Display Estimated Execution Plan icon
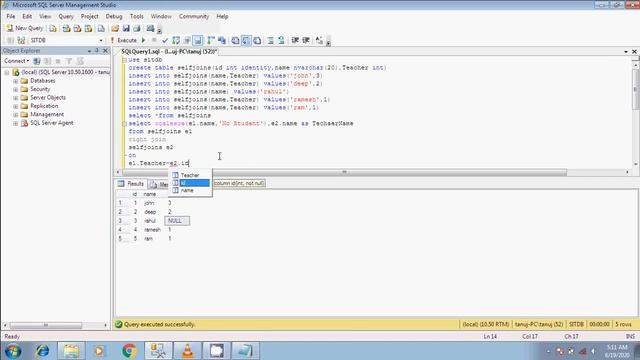This screenshot has width=640, height=360. tap(176, 40)
